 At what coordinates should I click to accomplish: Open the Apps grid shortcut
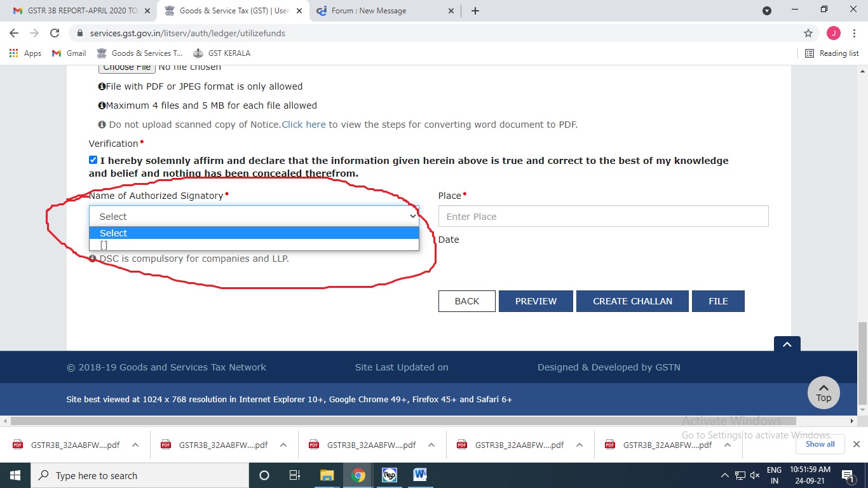[x=25, y=53]
